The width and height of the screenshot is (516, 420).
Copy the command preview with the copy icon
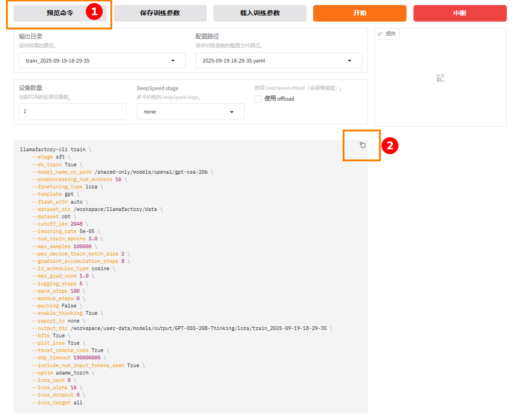[x=362, y=145]
